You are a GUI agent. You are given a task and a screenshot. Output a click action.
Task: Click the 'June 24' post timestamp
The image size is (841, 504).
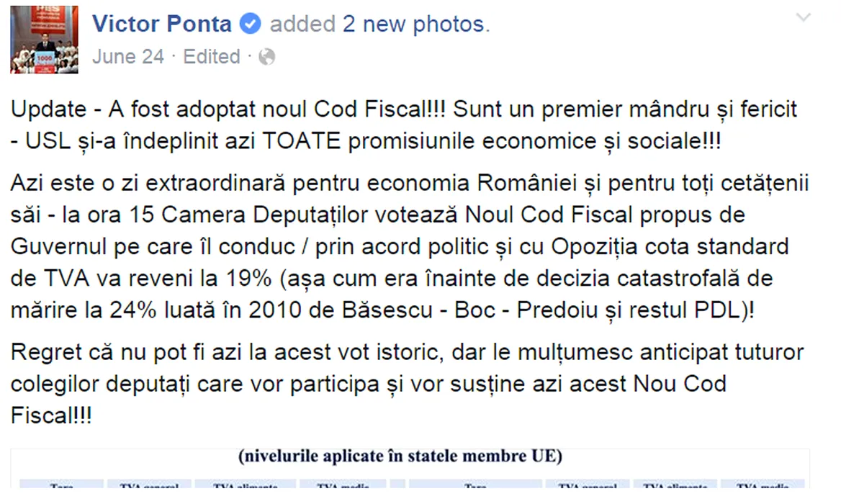point(128,56)
